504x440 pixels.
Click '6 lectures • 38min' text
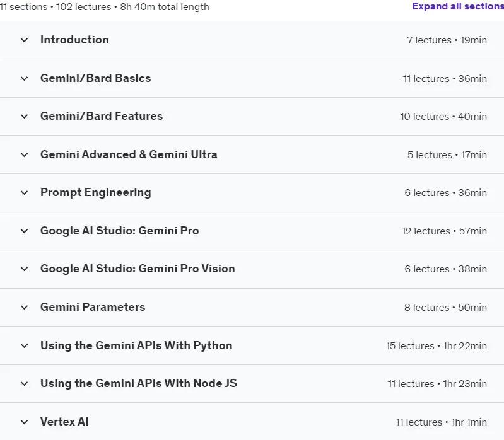pos(446,269)
